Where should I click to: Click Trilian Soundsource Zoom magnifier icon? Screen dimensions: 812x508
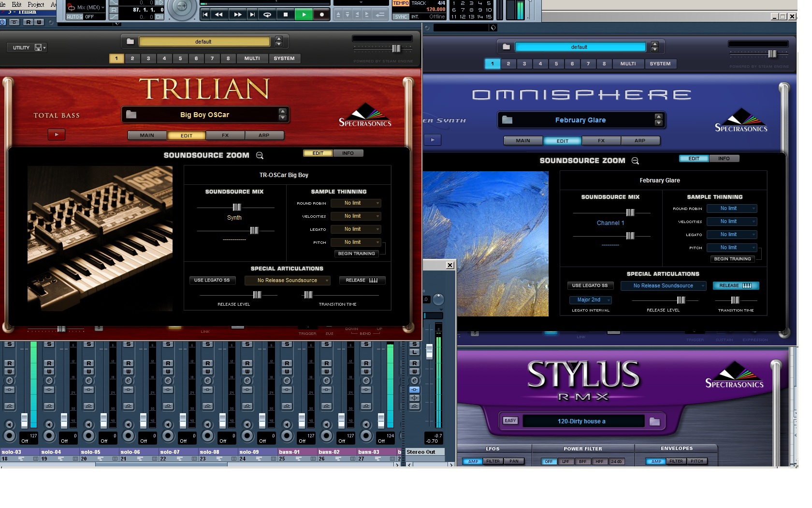(x=260, y=155)
